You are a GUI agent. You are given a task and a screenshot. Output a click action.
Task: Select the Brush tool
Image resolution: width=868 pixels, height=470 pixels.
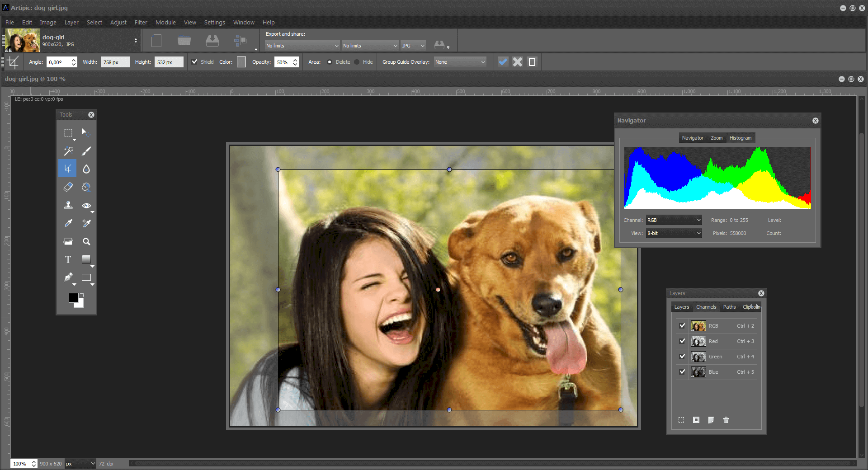point(86,150)
